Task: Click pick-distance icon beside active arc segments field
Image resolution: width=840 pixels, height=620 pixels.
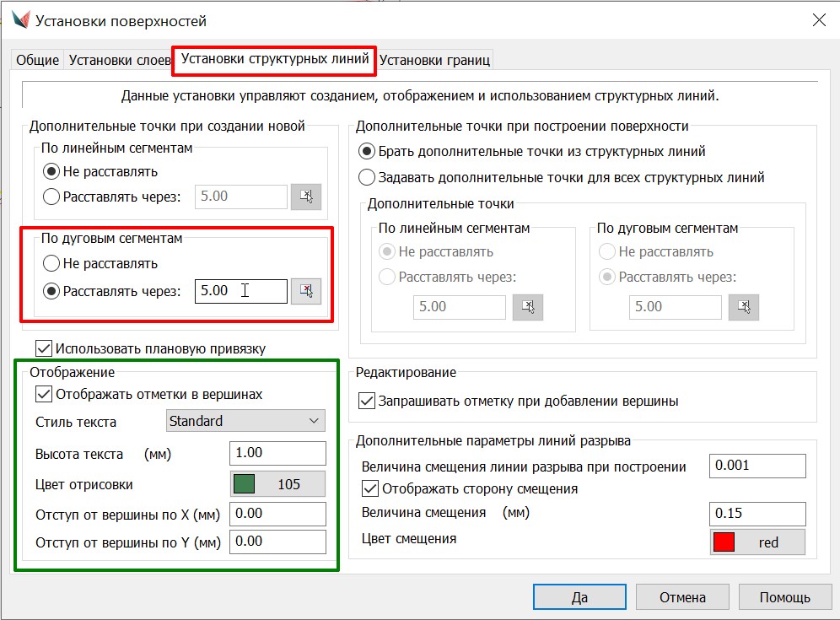Action: pyautogui.click(x=306, y=291)
